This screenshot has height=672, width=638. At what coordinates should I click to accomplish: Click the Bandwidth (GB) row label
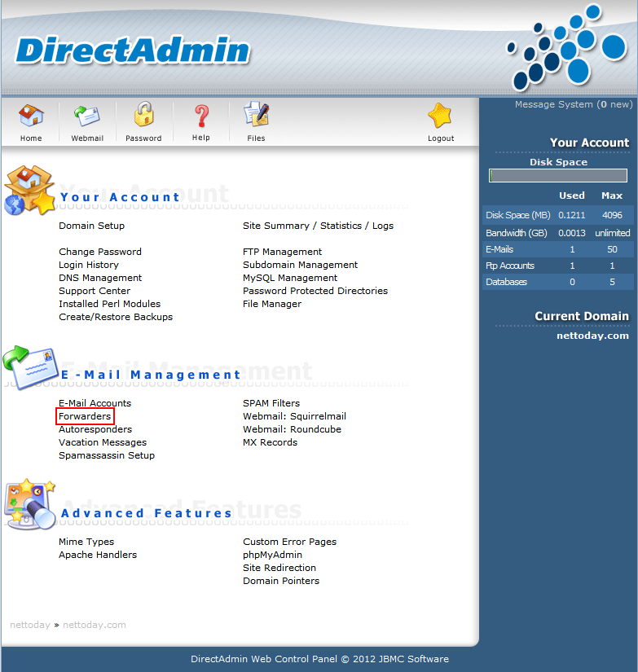click(x=517, y=233)
